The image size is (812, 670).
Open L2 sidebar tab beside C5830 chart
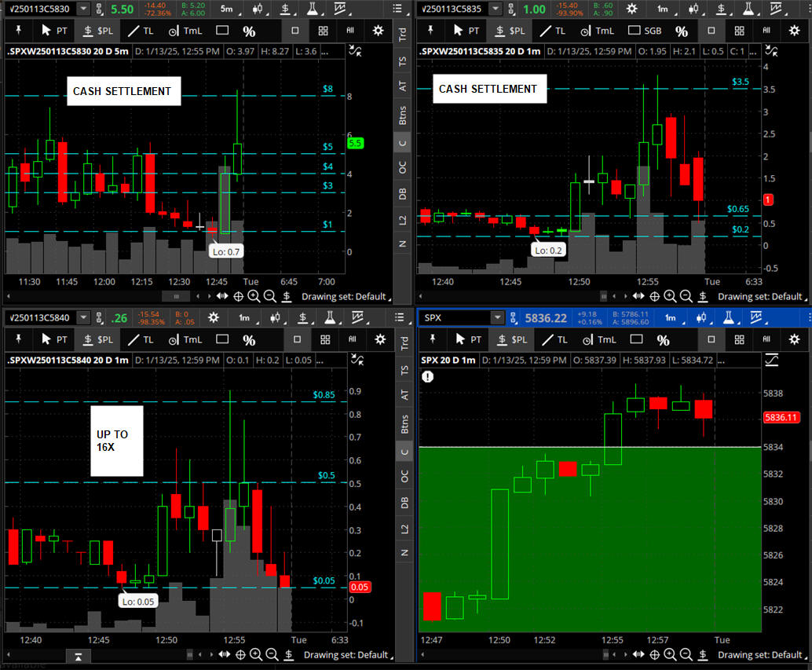click(402, 220)
